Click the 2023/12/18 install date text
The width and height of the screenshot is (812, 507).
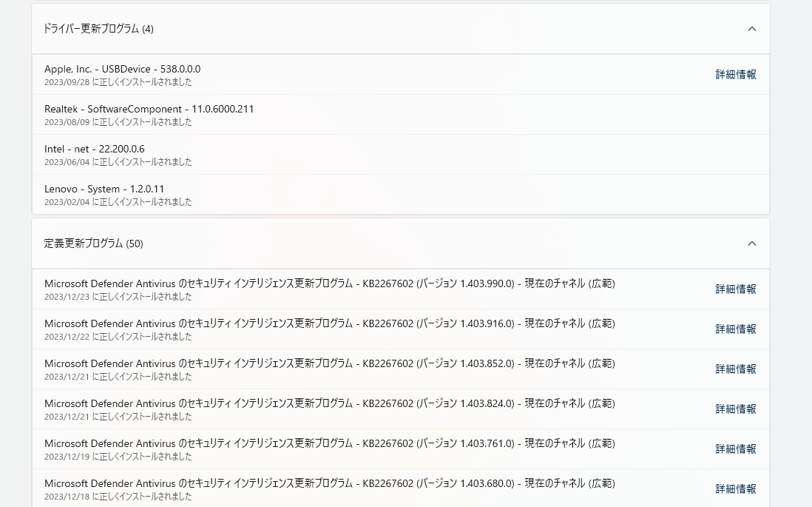pos(118,496)
